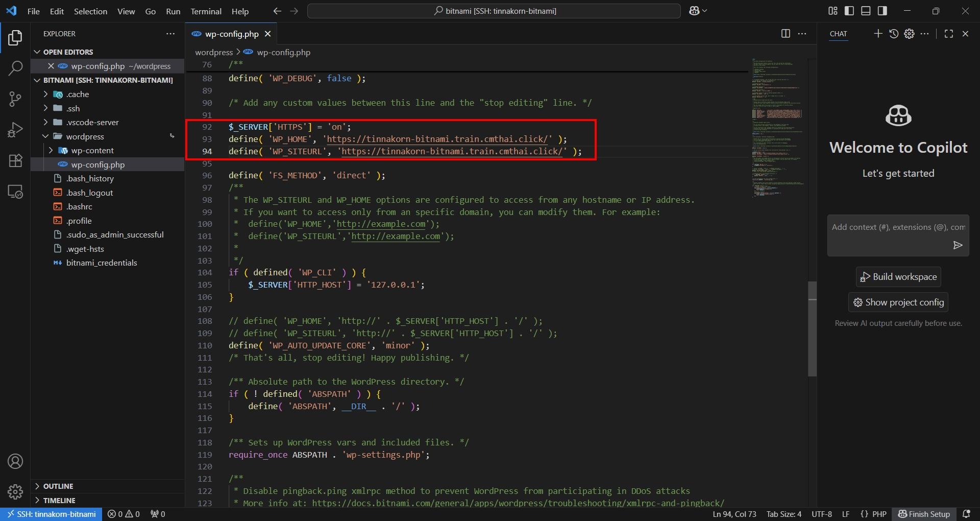Toggle Secondary Side Bar visibility

tap(882, 11)
